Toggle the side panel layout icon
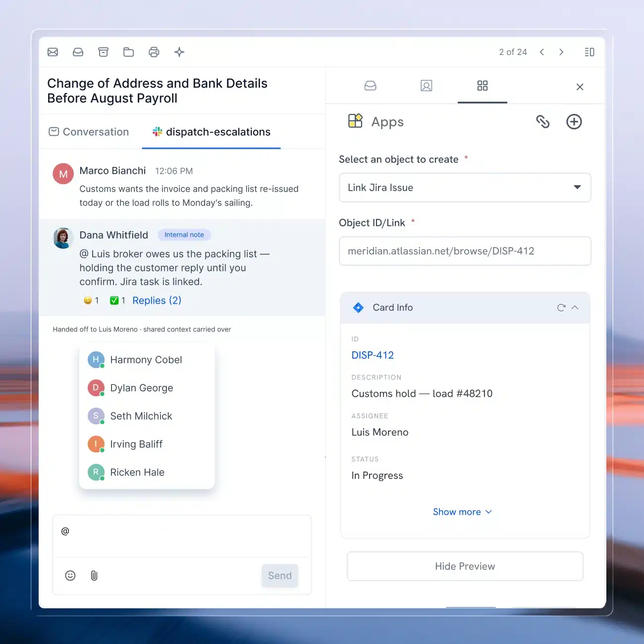This screenshot has width=644, height=644. tap(590, 52)
